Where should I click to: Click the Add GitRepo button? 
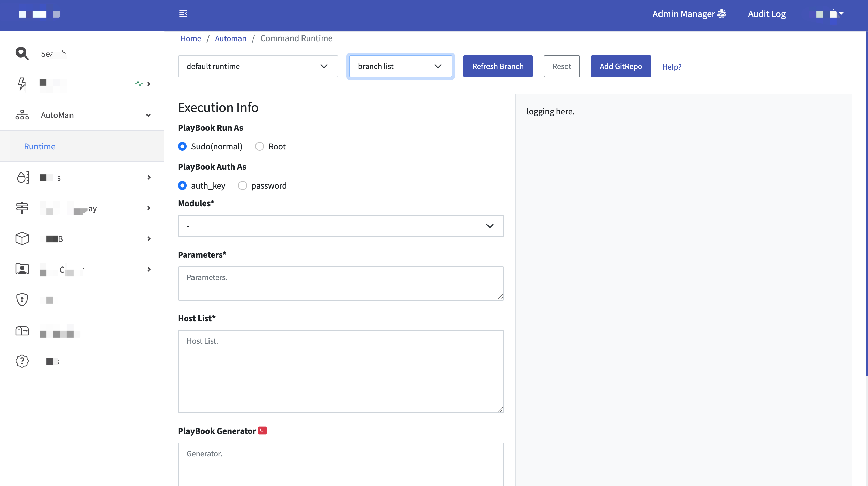[x=621, y=66]
